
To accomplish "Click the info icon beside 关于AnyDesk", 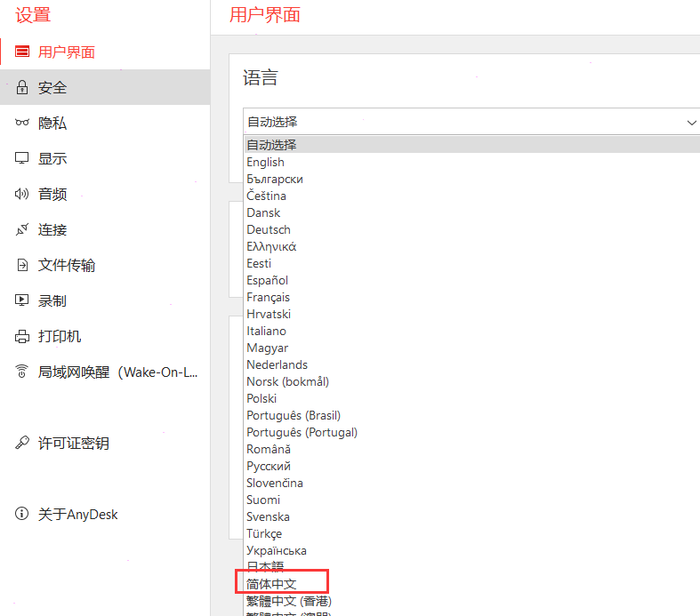I will coord(22,514).
